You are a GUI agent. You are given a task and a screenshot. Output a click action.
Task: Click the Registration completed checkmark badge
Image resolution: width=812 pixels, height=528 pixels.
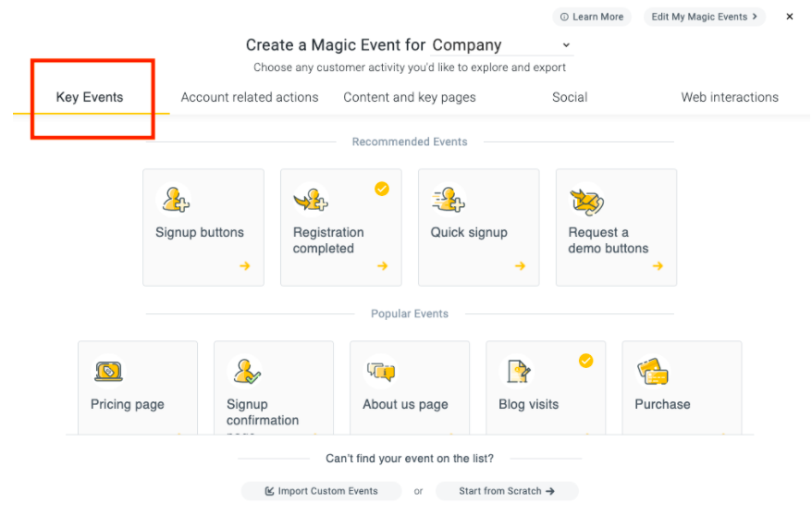(382, 189)
